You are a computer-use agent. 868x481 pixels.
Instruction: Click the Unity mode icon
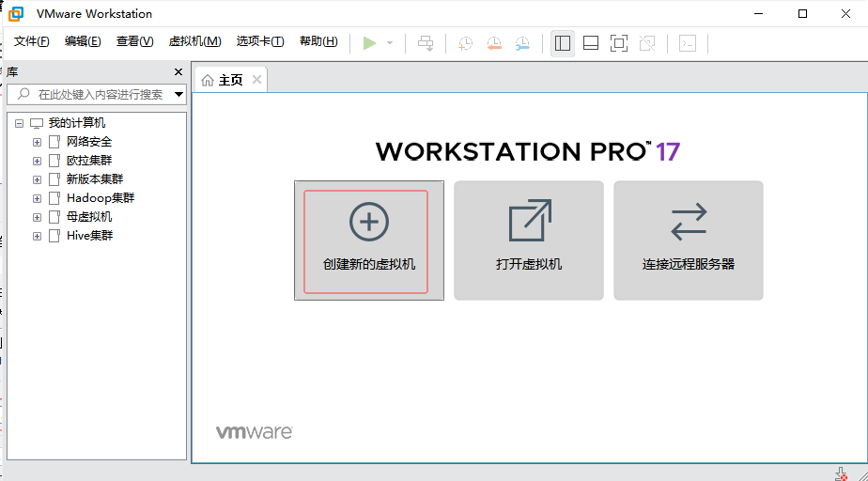[647, 43]
